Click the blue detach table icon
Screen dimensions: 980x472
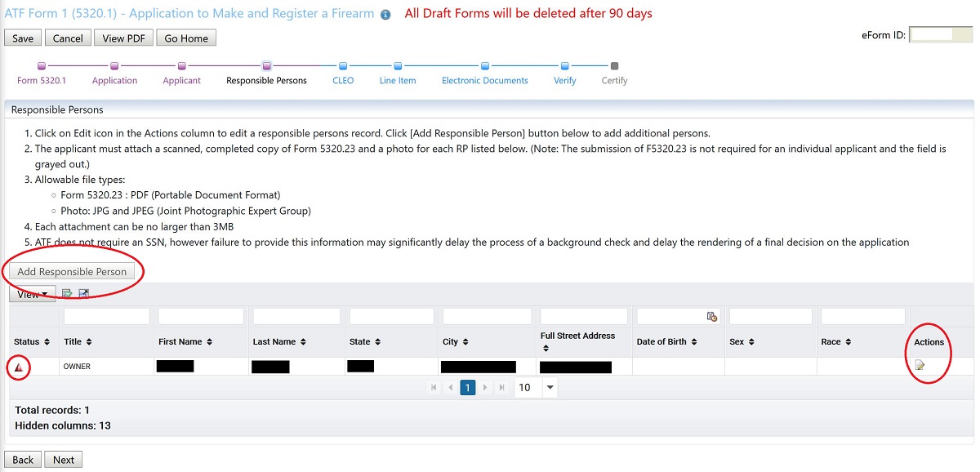pyautogui.click(x=83, y=294)
